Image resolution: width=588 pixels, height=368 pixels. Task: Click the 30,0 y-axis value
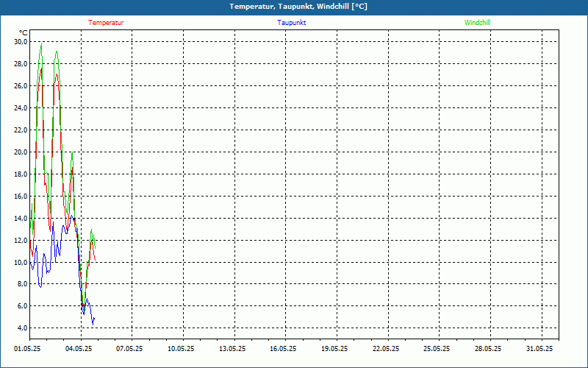21,42
